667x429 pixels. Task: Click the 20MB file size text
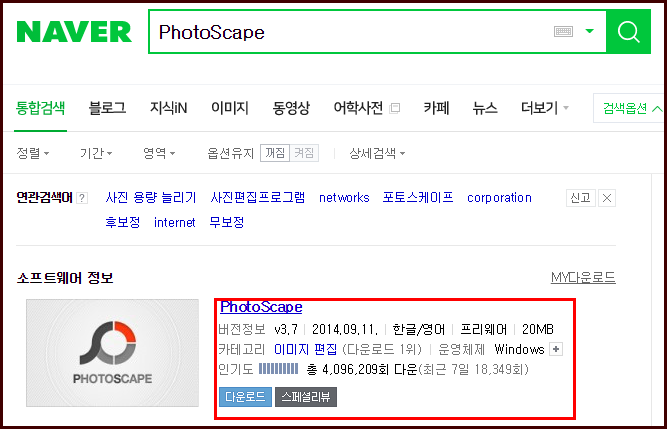pos(538,330)
